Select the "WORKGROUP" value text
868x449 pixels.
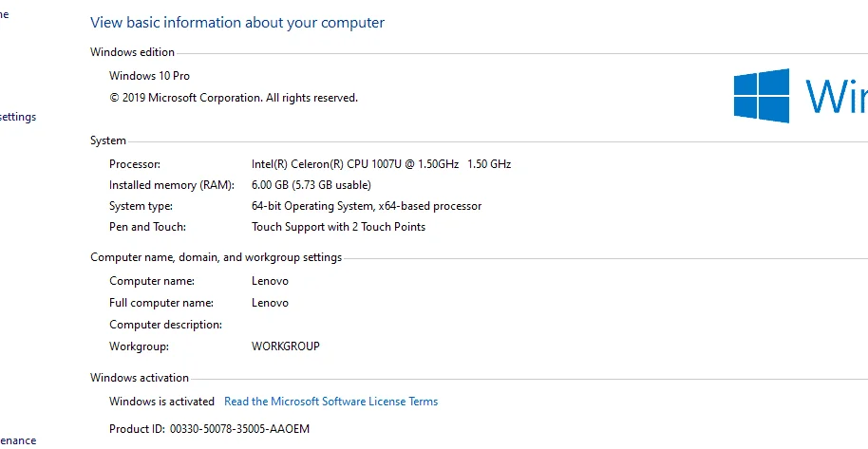tap(286, 346)
